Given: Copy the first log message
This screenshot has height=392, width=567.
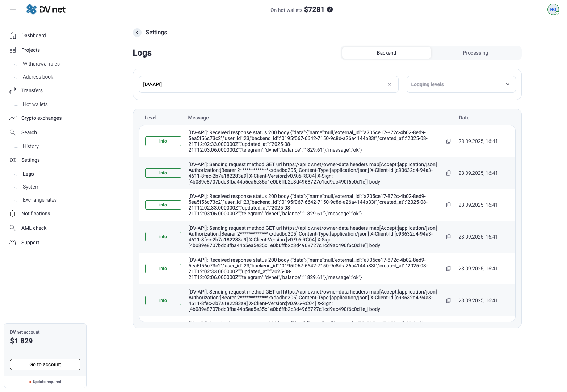Looking at the screenshot, I should point(448,141).
